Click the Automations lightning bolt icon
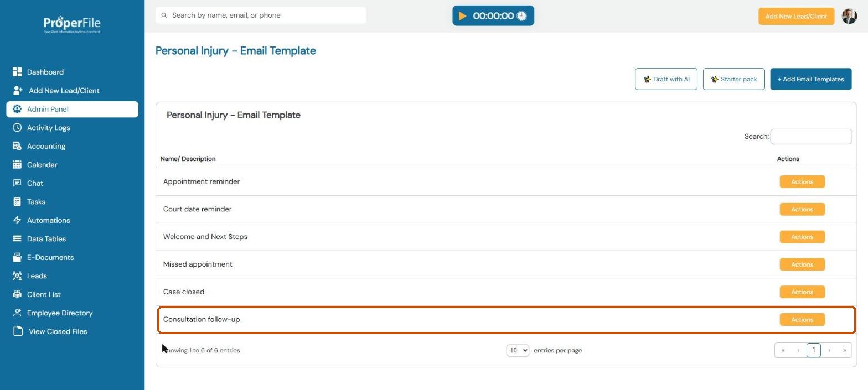 pyautogui.click(x=17, y=220)
